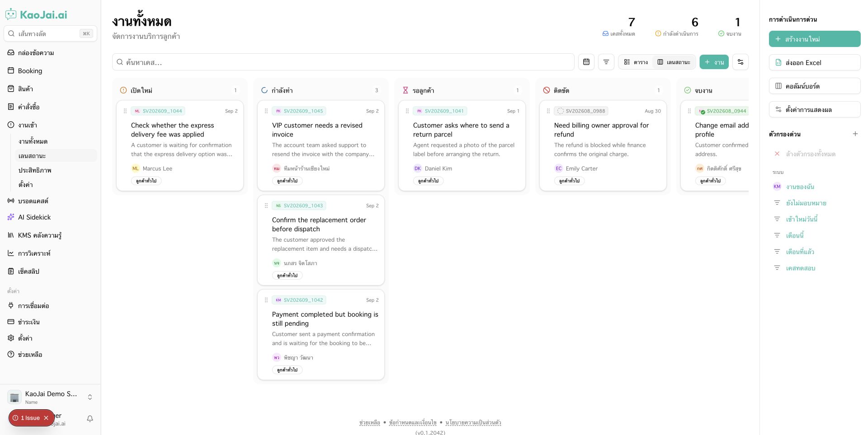Open card Payment completed but booking is still pending
868x435 pixels.
pyautogui.click(x=321, y=335)
